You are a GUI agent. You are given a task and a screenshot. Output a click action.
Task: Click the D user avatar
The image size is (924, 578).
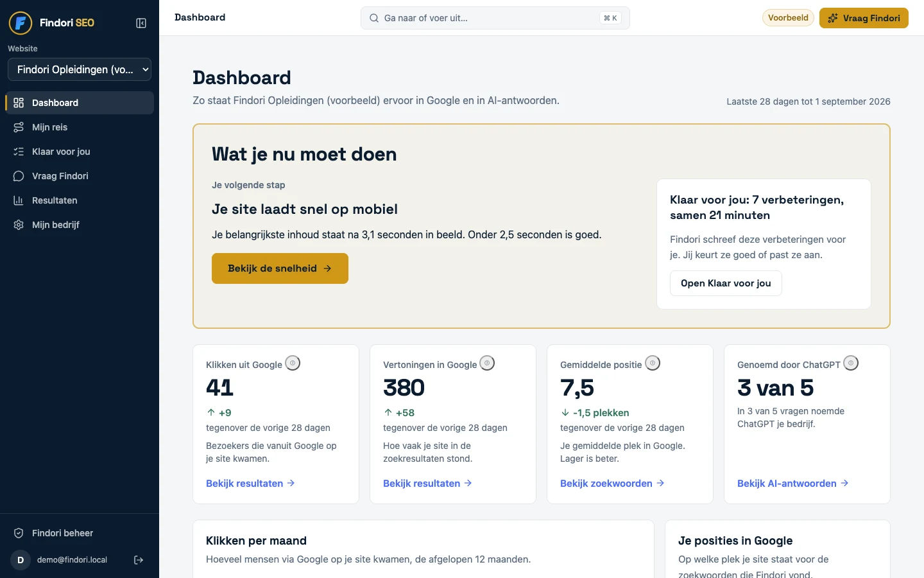point(21,560)
